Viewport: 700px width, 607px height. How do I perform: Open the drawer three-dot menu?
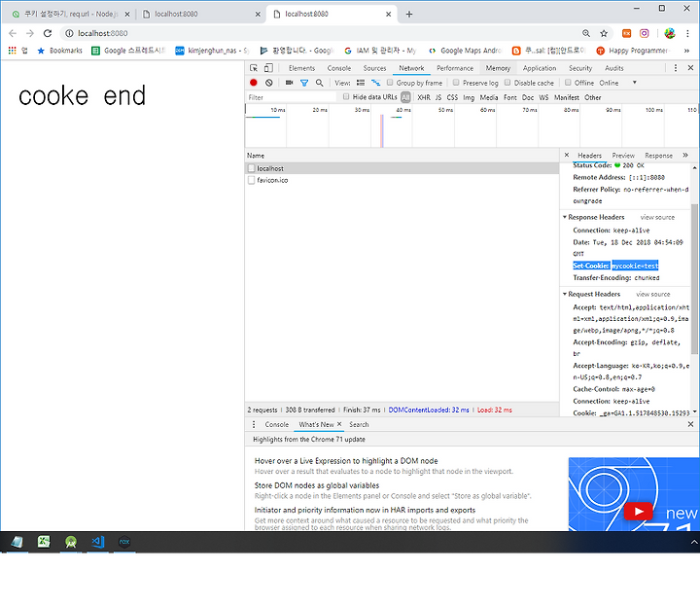[254, 424]
